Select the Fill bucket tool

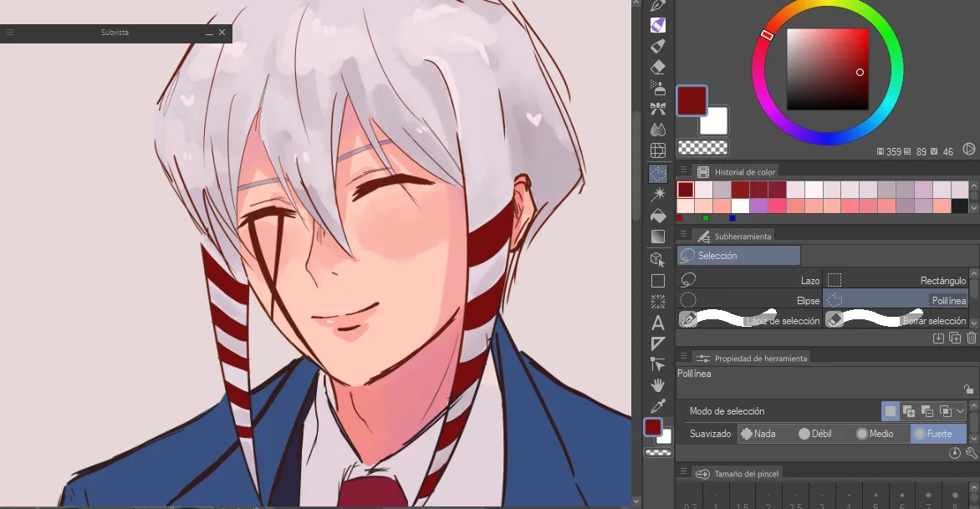pyautogui.click(x=657, y=216)
